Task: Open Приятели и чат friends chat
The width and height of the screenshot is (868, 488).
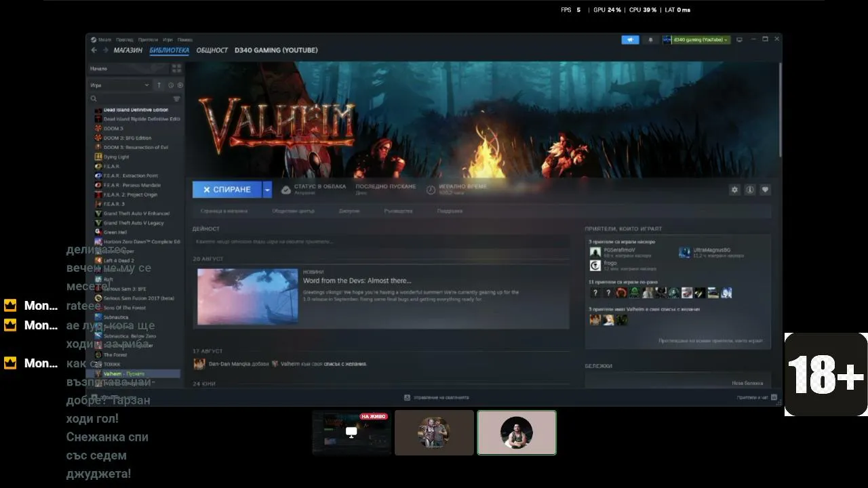Action: [757, 397]
